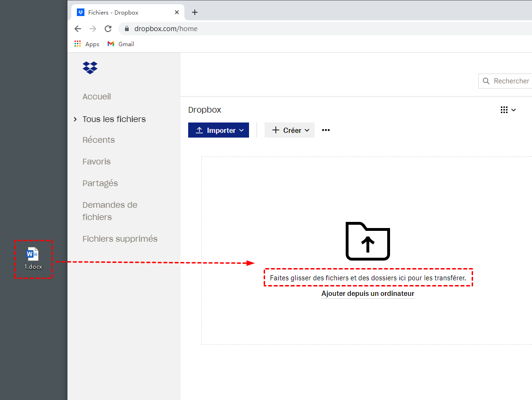532x400 pixels.
Task: Select Tous les fichiers
Action: 114,119
